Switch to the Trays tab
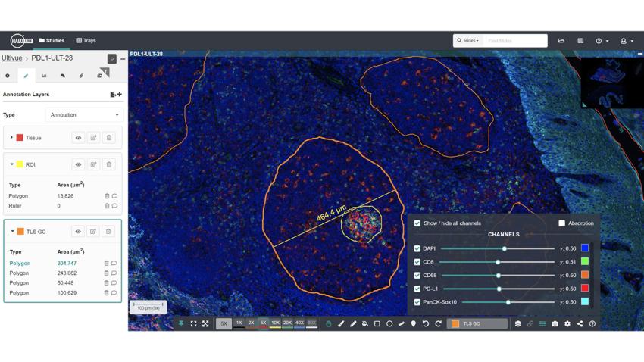The image size is (644, 362). tap(86, 41)
